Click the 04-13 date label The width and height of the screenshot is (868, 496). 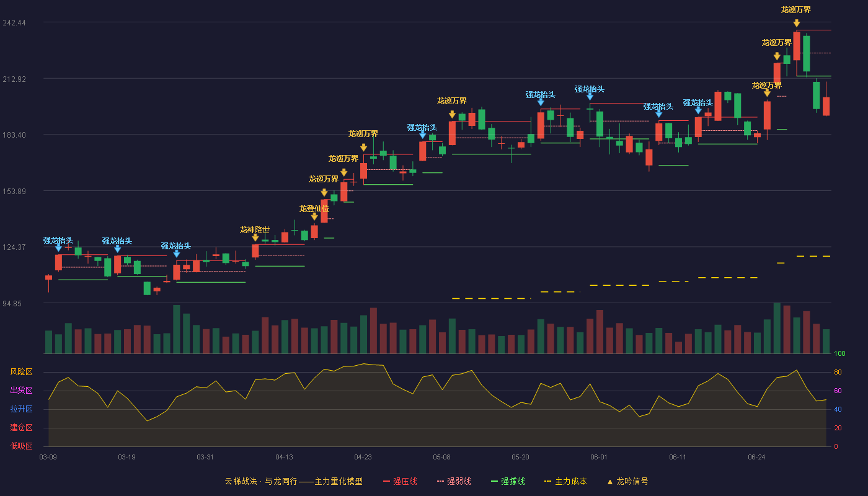click(285, 457)
